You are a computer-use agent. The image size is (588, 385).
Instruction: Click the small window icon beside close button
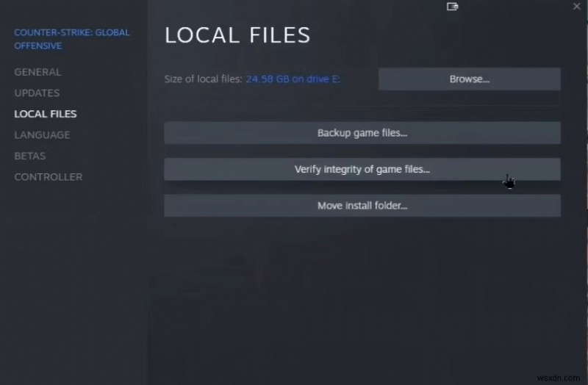click(452, 7)
